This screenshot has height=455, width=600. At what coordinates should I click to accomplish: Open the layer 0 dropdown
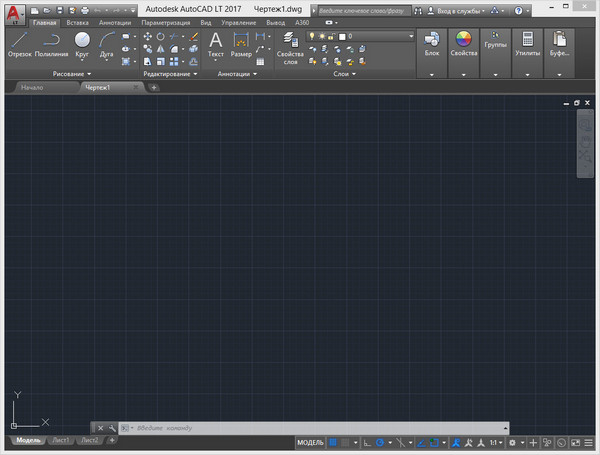(x=411, y=36)
